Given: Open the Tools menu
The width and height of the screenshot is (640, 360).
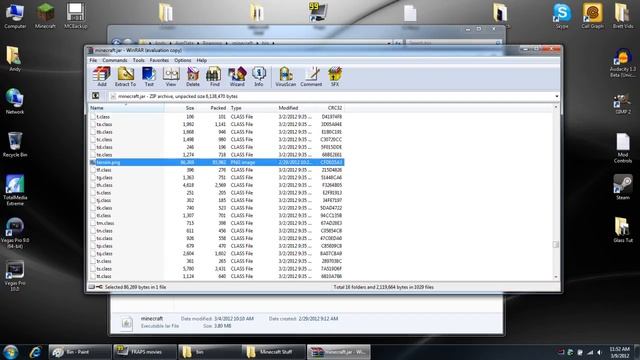Looking at the screenshot, I should (138, 60).
